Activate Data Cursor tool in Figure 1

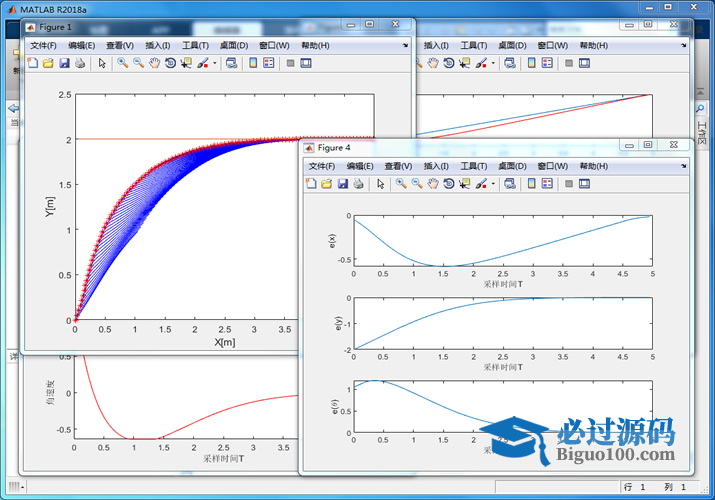[x=186, y=63]
